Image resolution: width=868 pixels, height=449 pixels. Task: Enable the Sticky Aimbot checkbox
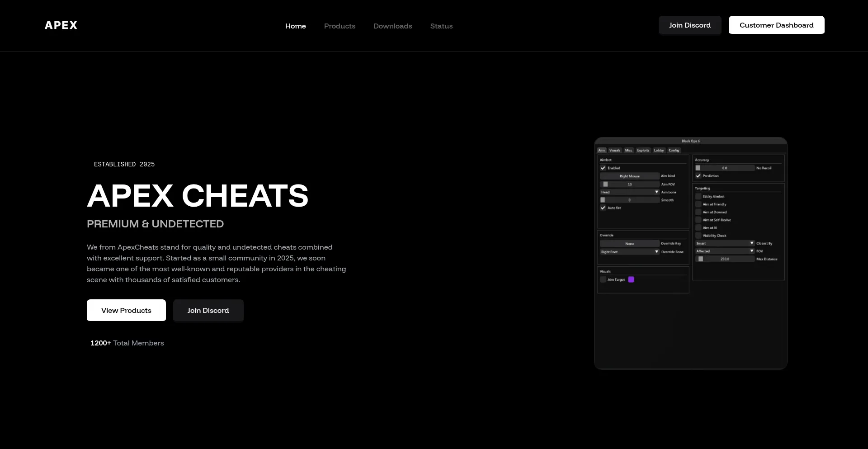pyautogui.click(x=698, y=197)
